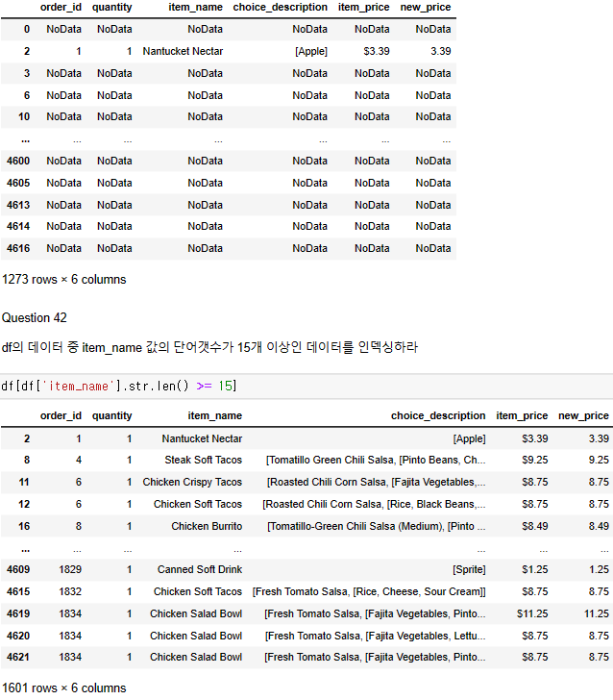Click row index 11 in the bottom table
This screenshot has height=700, width=613.
tap(24, 482)
